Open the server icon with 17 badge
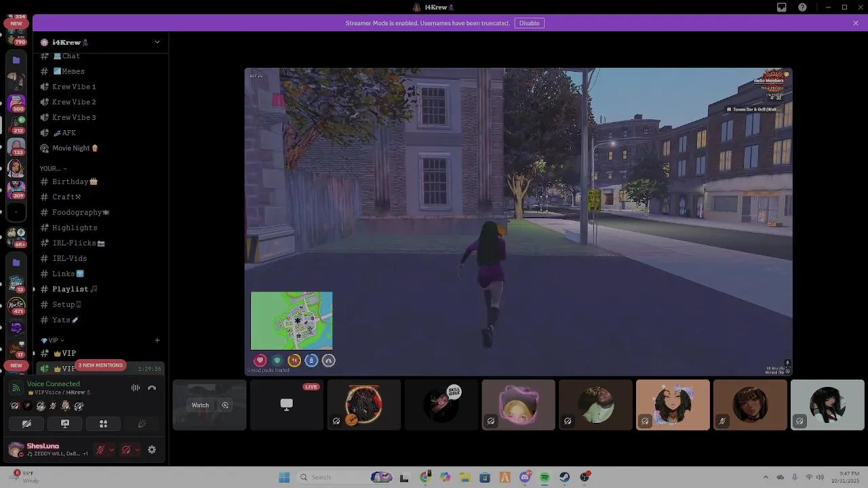The height and width of the screenshot is (488, 868). pyautogui.click(x=16, y=347)
